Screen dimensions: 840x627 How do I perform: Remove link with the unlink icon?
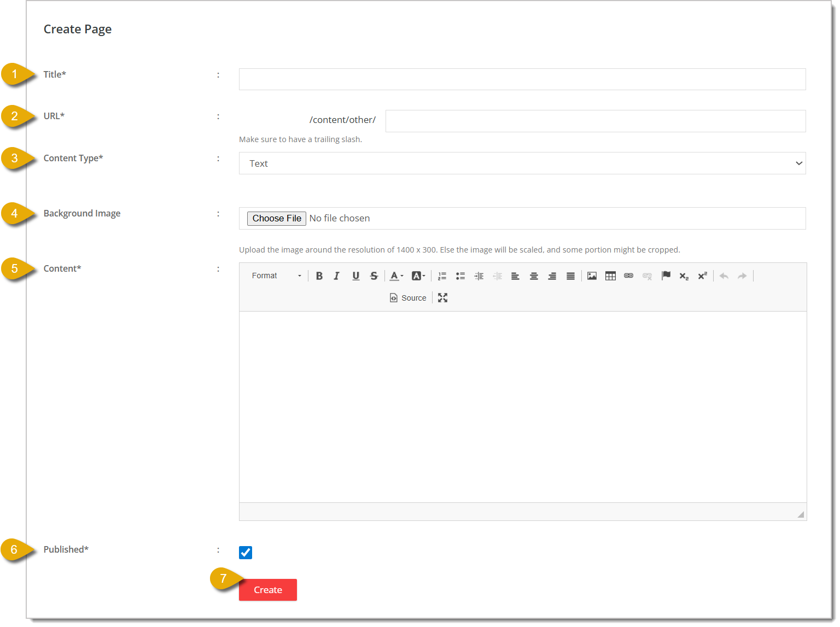(647, 276)
